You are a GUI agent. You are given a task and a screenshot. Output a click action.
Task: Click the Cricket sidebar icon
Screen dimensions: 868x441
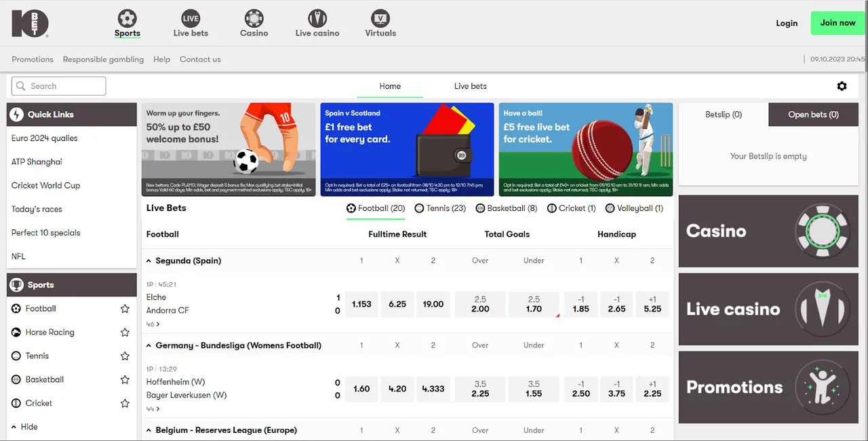16,403
